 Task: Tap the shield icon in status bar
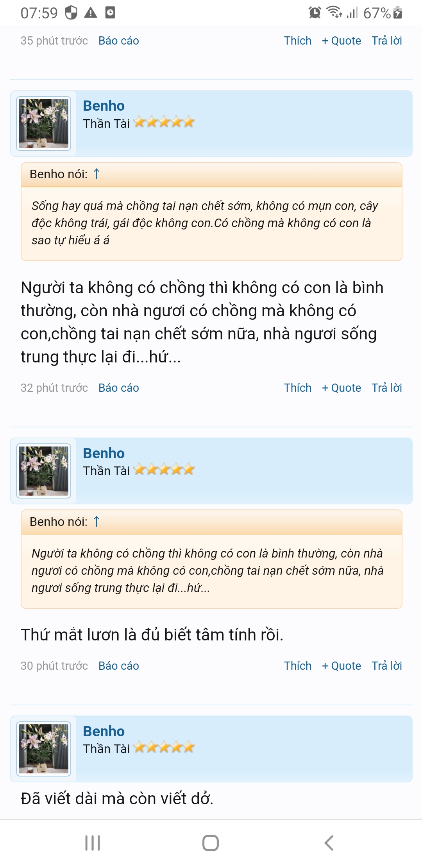click(x=71, y=13)
